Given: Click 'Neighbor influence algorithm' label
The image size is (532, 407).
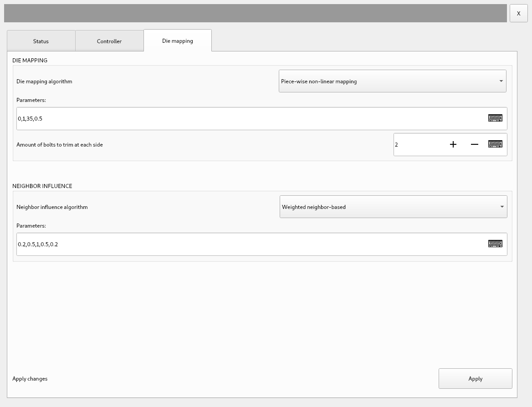Looking at the screenshot, I should (52, 207).
